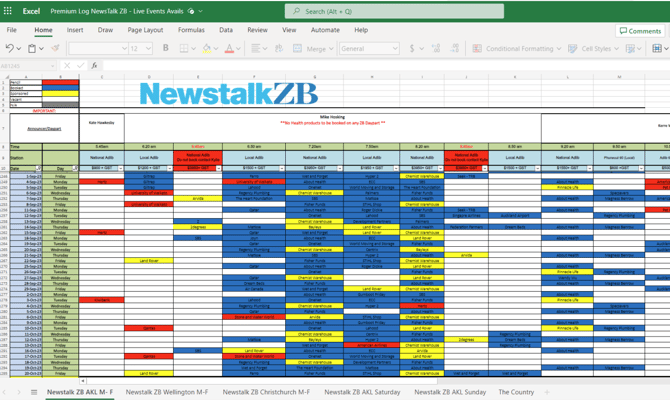
Task: Open the Page Layout ribbon tab
Action: 145,30
